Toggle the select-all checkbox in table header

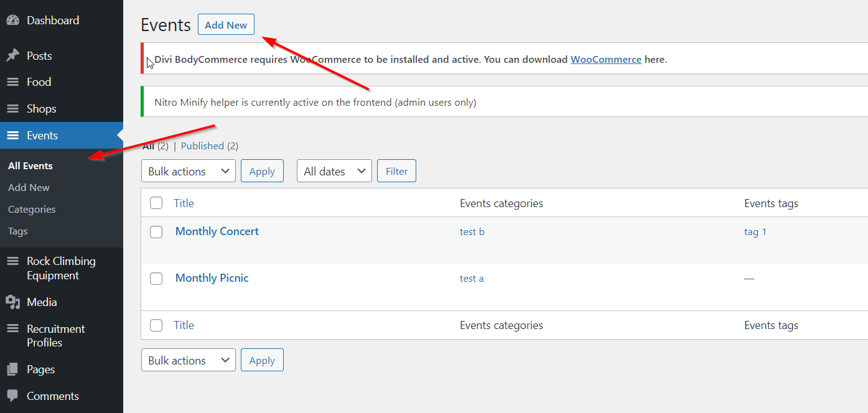[x=156, y=203]
